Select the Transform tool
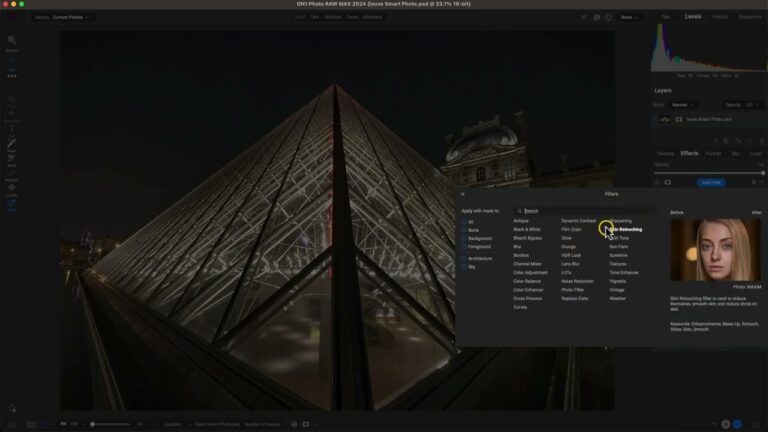The image size is (768, 432). tap(12, 114)
